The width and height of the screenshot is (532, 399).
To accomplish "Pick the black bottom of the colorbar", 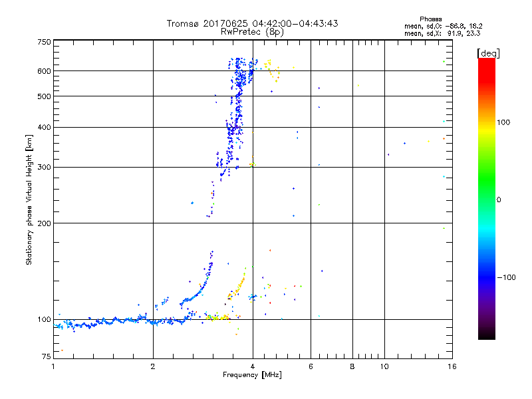I will (x=486, y=336).
